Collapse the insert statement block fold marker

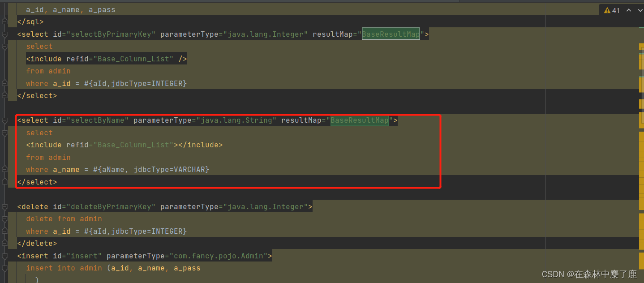pyautogui.click(x=4, y=256)
